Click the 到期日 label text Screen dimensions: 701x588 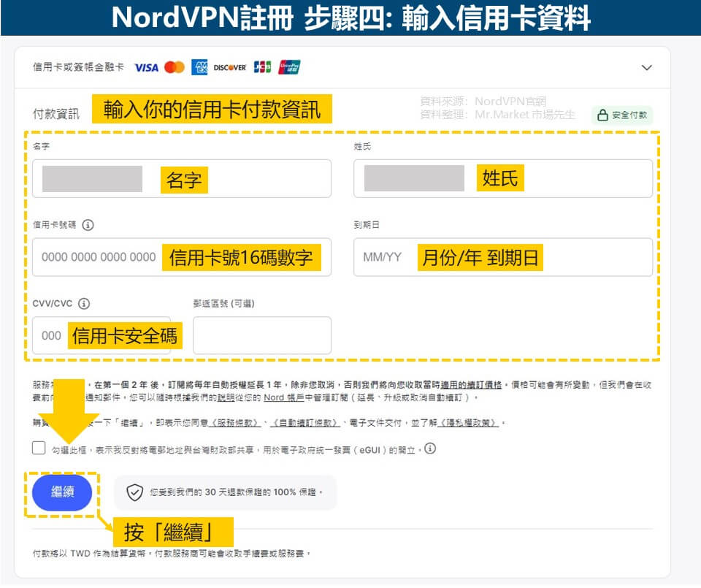[x=367, y=225]
